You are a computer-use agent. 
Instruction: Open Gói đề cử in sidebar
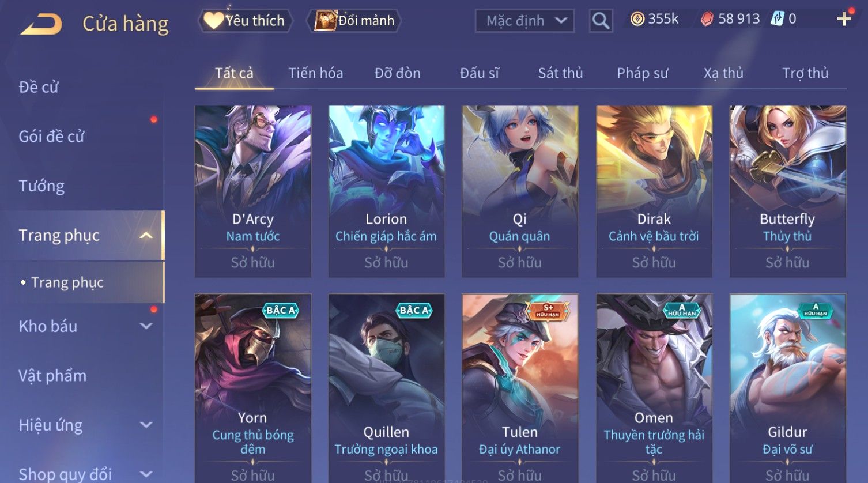[x=51, y=136]
